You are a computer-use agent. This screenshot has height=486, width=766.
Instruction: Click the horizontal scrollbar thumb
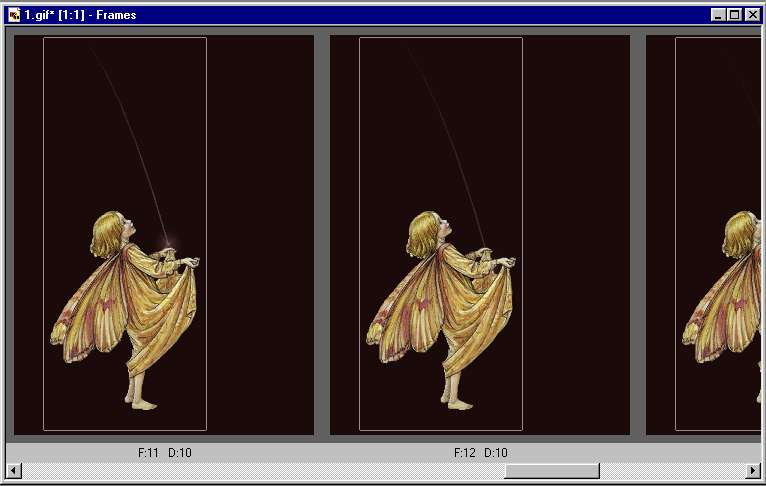click(552, 471)
